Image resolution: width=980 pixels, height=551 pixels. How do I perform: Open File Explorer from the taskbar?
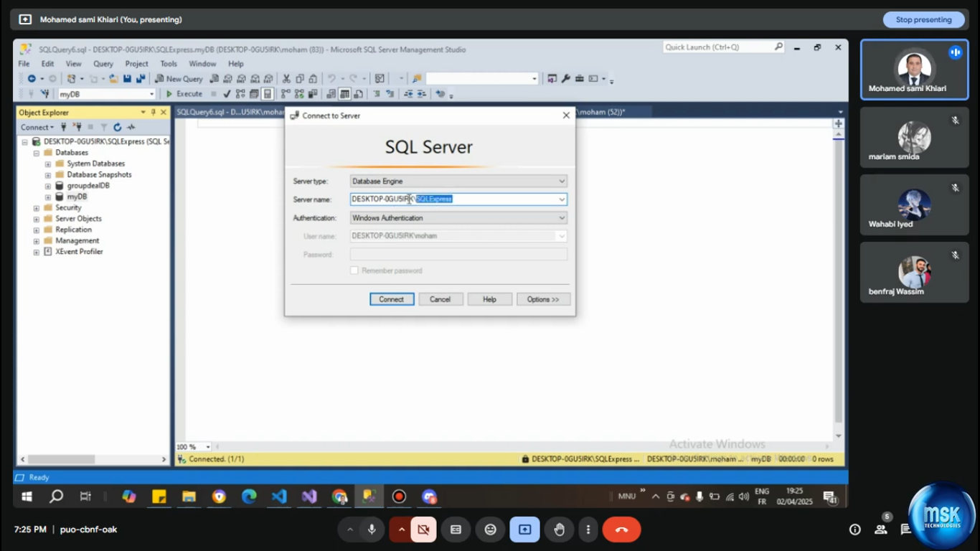189,496
